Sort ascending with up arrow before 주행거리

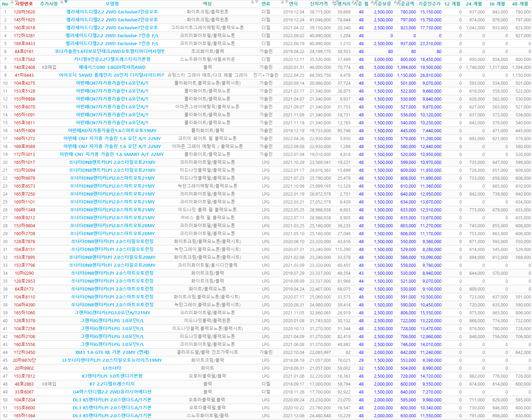334,2
